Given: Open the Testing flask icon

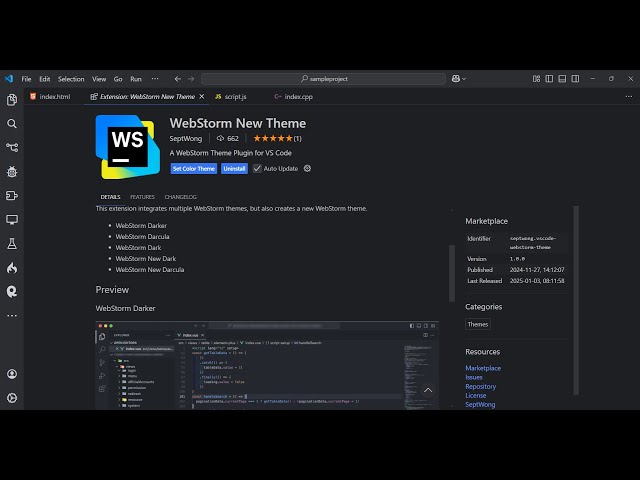Looking at the screenshot, I should click(x=12, y=244).
